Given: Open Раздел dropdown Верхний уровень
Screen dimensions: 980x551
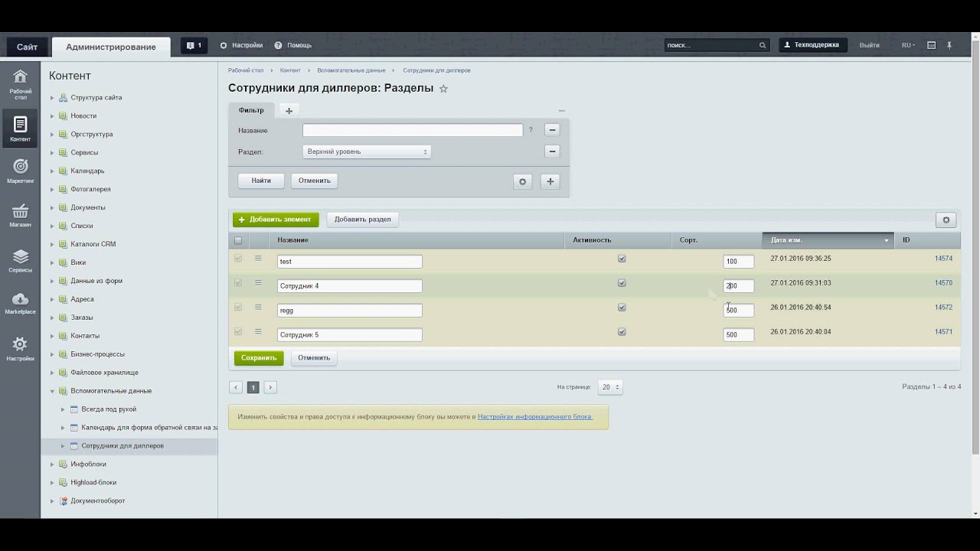Looking at the screenshot, I should point(367,152).
